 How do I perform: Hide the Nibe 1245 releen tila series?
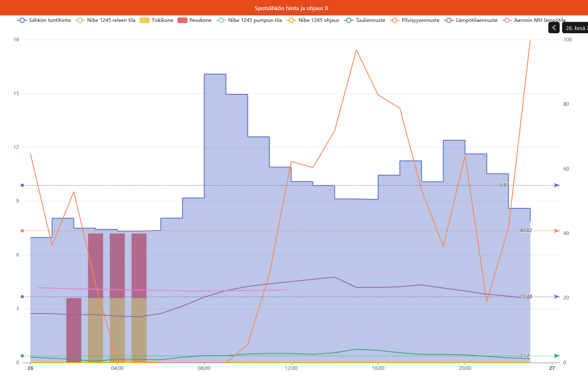105,20
